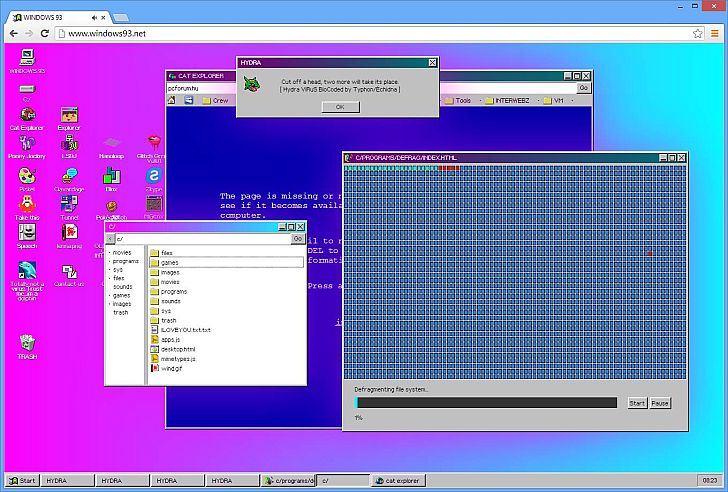Open the C:/ drive desktop icon
The height and width of the screenshot is (492, 728).
click(27, 92)
